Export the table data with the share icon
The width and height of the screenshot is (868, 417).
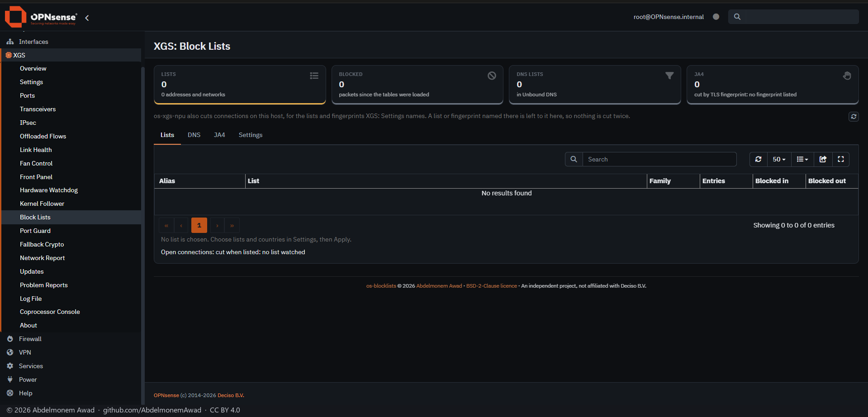(x=823, y=159)
